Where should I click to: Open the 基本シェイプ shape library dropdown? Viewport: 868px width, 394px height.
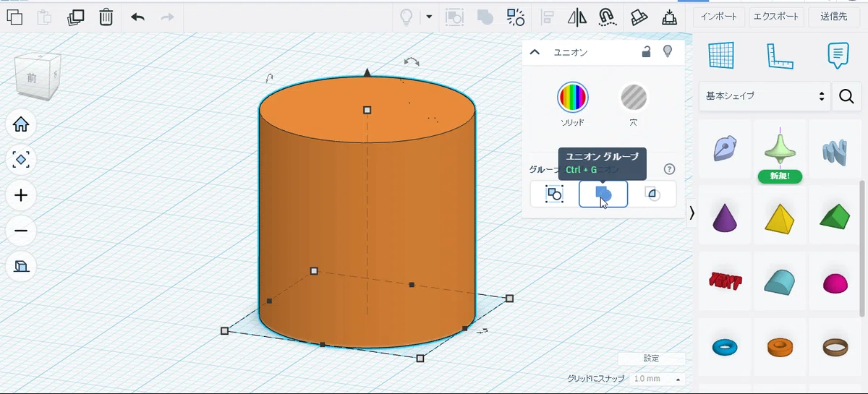coord(764,95)
